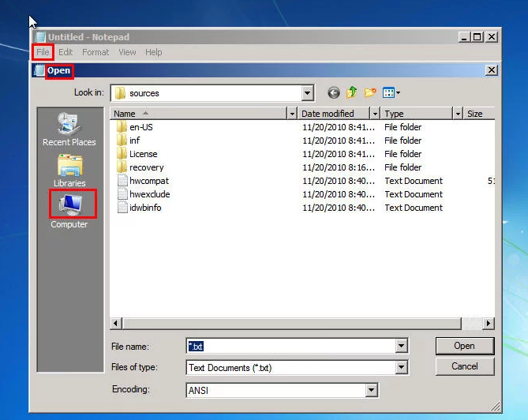Image resolution: width=528 pixels, height=420 pixels.
Task: Select the hwcompat text file icon
Action: 122,181
